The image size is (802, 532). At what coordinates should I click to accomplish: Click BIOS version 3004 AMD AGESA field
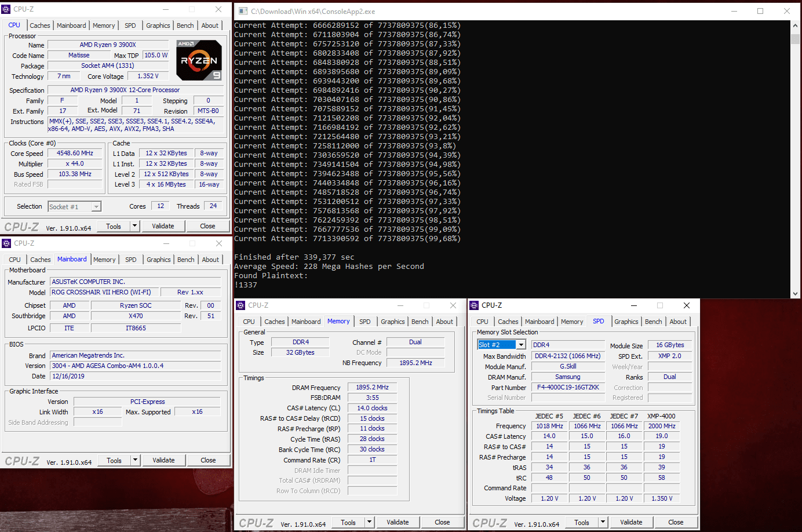click(135, 366)
